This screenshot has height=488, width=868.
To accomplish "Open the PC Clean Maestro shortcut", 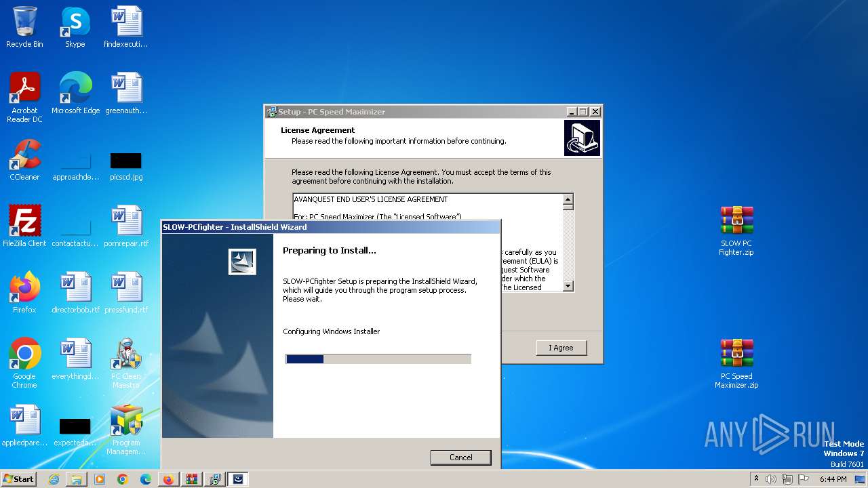I will tap(126, 363).
